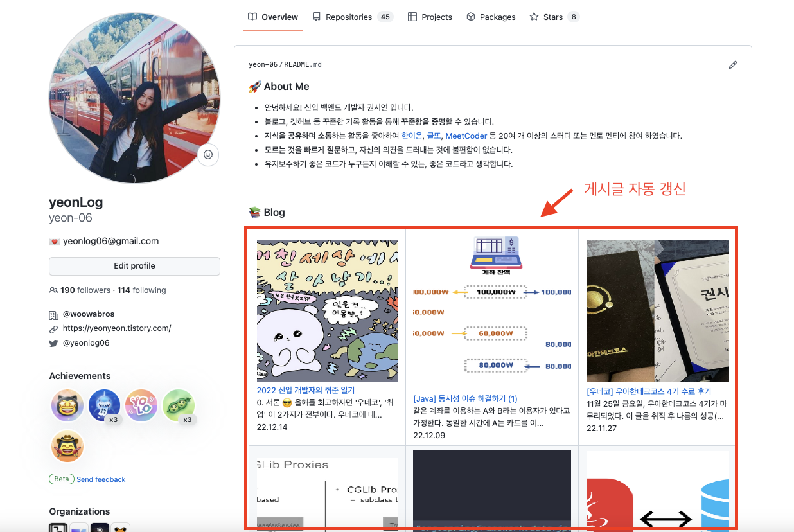794x532 pixels.
Task: Click the cowboy hat achievement badge
Action: coord(67,447)
